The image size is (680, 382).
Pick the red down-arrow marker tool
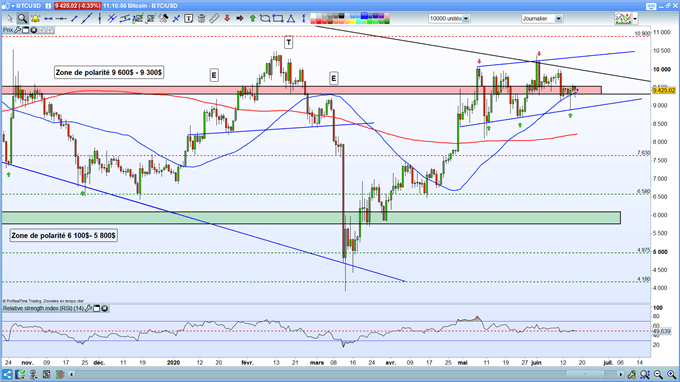click(x=227, y=18)
